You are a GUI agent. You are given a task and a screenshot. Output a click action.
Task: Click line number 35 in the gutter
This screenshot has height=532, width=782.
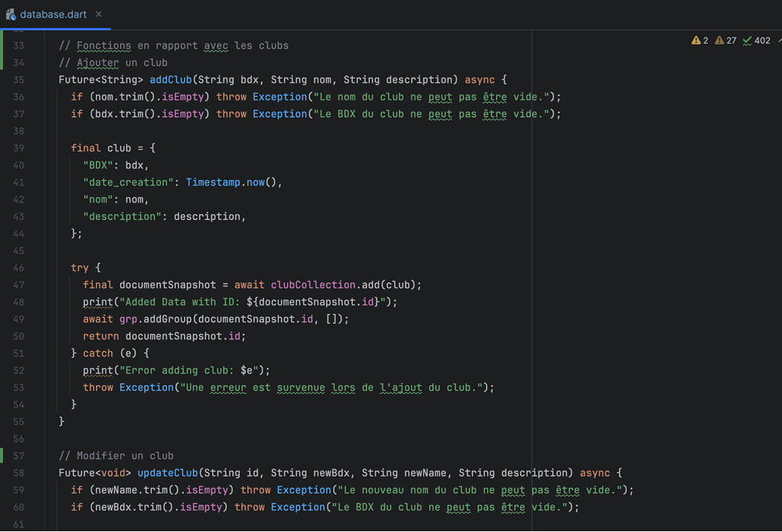(x=19, y=80)
